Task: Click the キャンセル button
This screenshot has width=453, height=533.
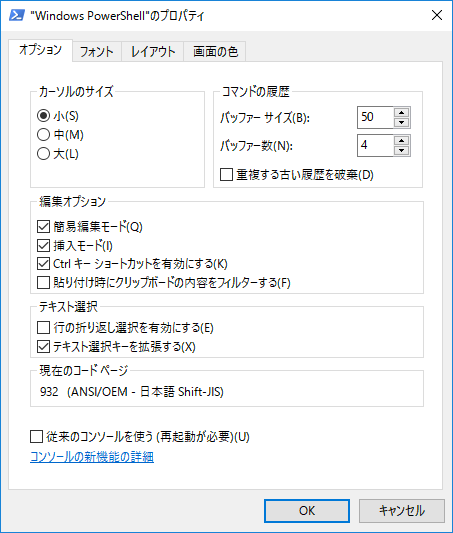Action: coord(402,511)
